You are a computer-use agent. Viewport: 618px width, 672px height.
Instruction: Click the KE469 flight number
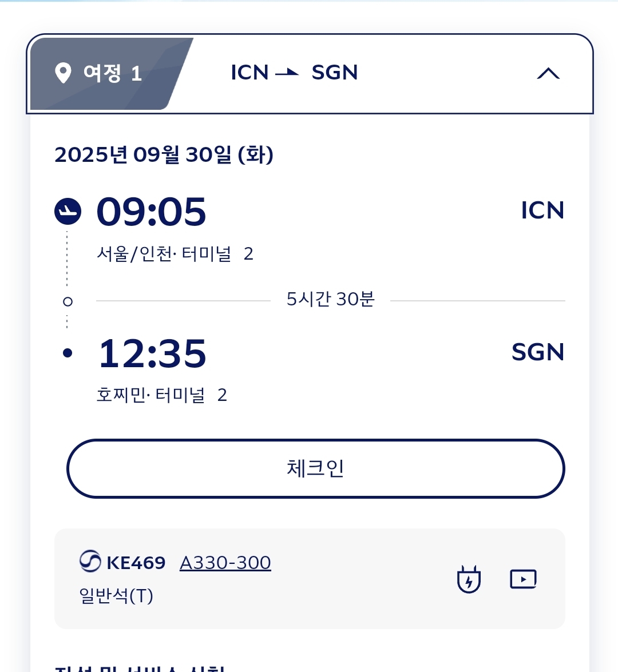(136, 563)
